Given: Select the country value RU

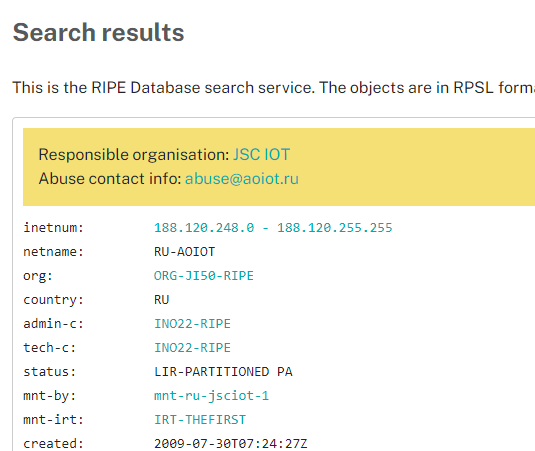Looking at the screenshot, I should (x=162, y=300).
